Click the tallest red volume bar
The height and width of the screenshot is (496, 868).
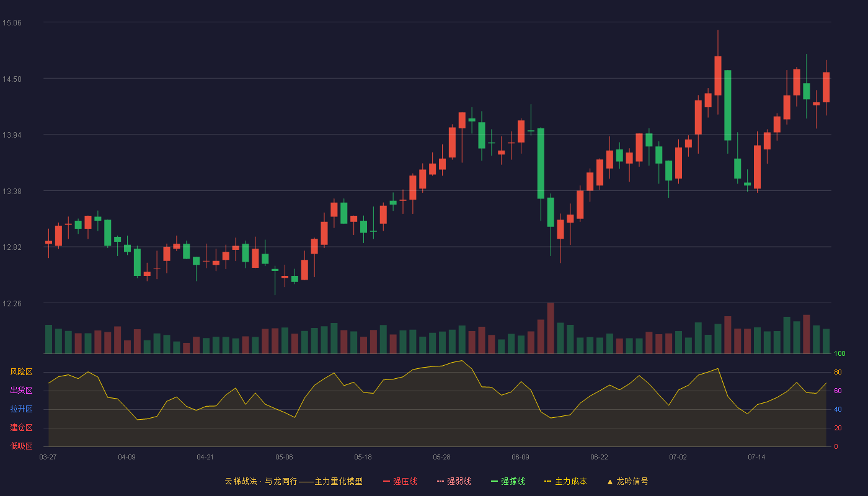pyautogui.click(x=551, y=328)
